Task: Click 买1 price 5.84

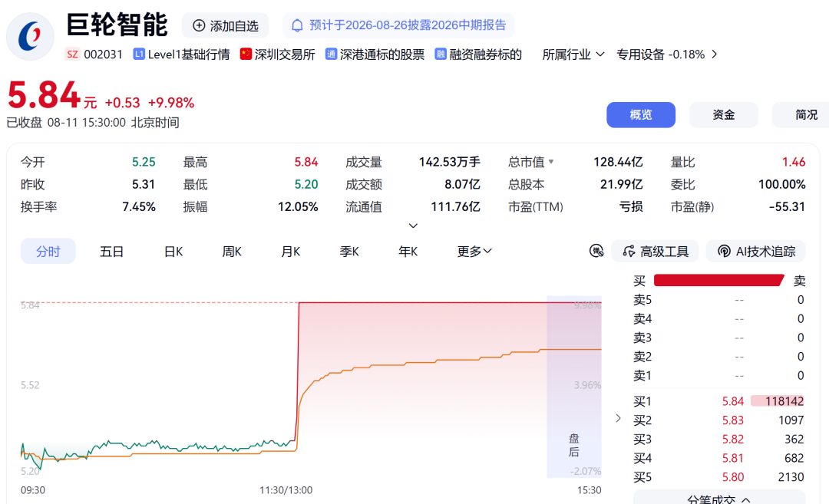Action: [x=733, y=401]
